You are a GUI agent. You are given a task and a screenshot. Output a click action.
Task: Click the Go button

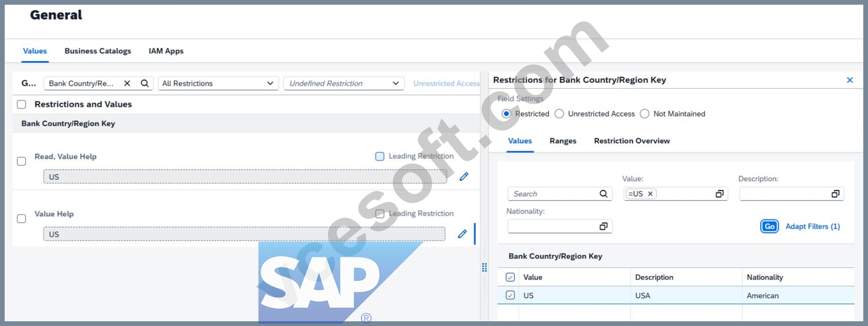(769, 226)
